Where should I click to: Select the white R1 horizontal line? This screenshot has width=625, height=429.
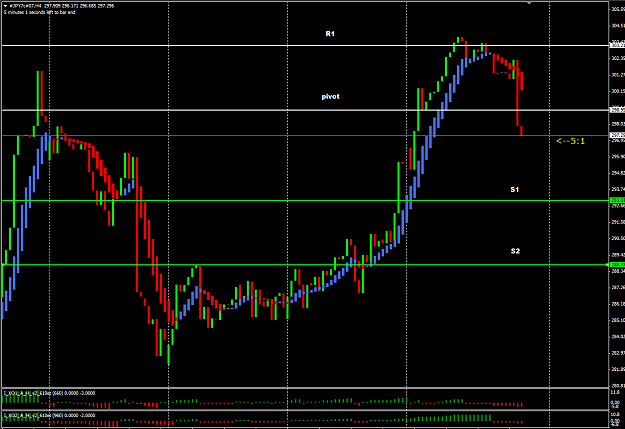click(x=305, y=46)
